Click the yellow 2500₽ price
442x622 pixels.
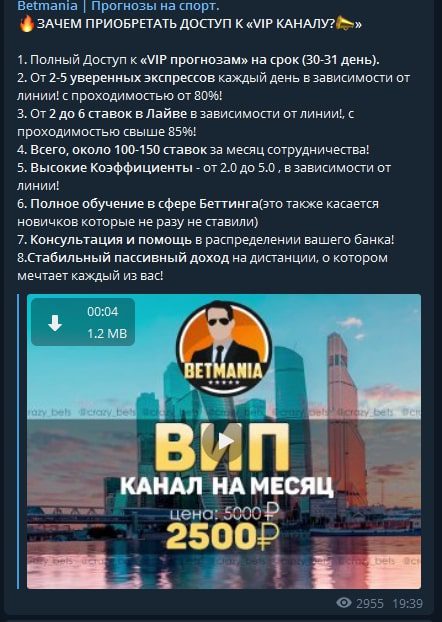[x=223, y=537]
